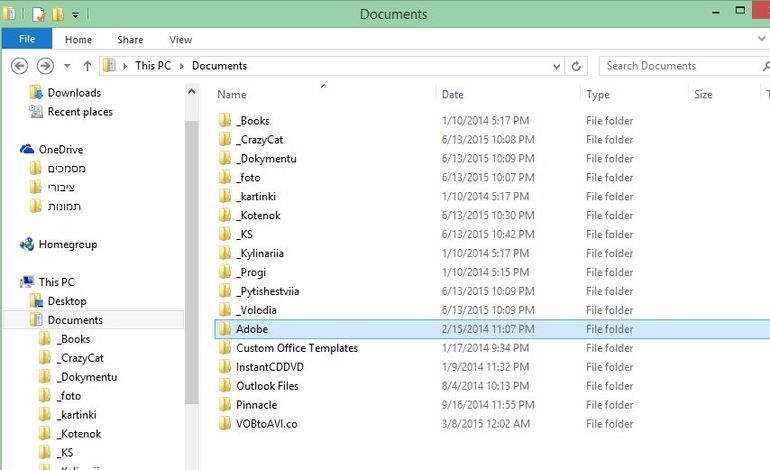Sort files by Date column header

[453, 95]
